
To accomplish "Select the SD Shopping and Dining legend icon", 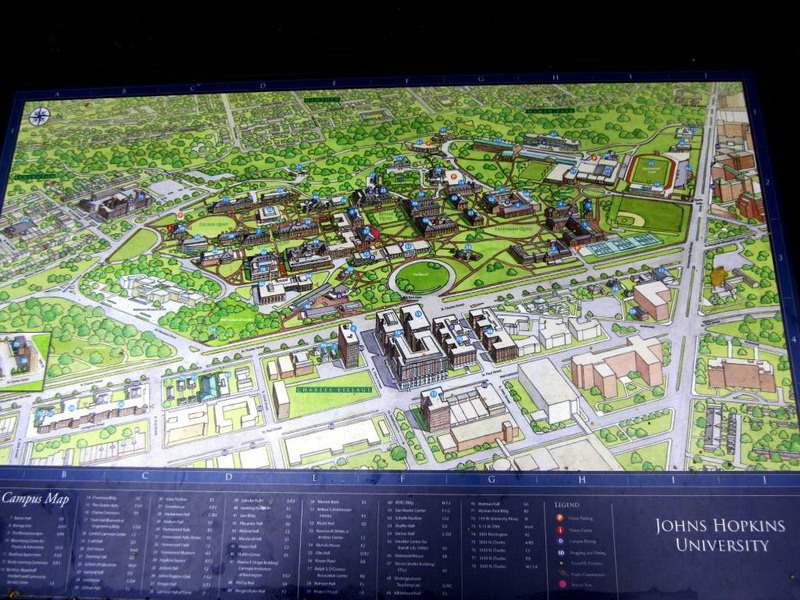I will [561, 553].
